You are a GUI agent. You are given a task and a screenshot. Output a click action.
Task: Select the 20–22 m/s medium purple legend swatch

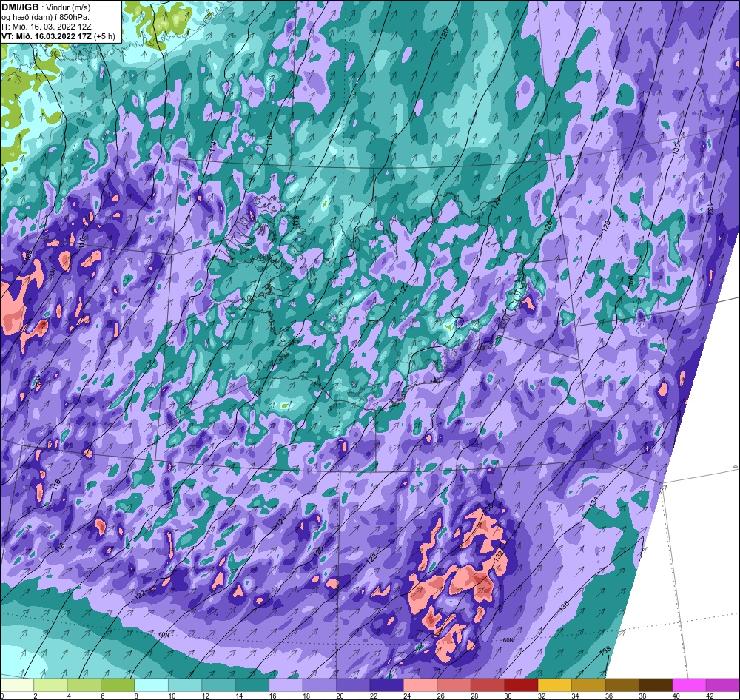353,685
